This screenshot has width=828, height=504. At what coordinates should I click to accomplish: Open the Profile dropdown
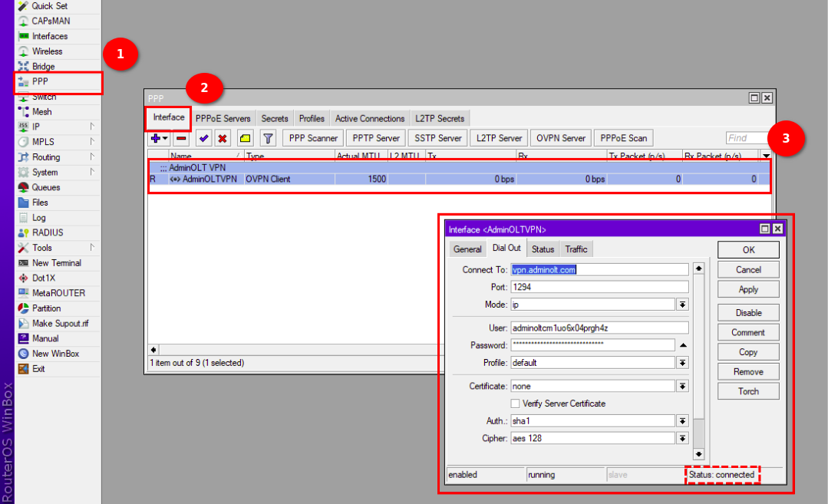pos(682,362)
